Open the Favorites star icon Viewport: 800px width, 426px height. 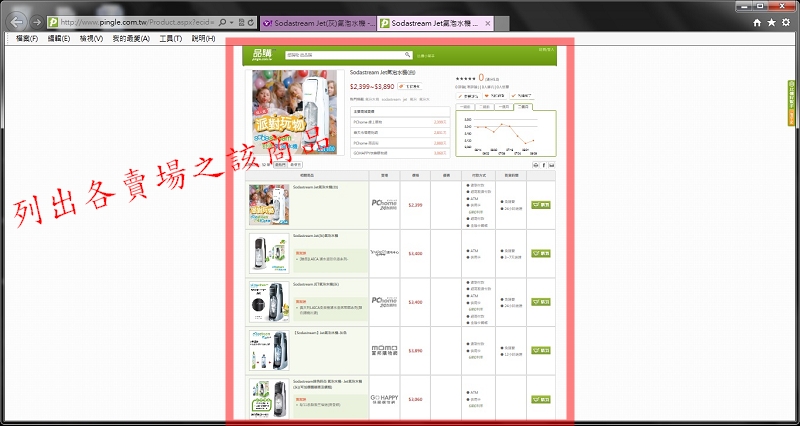pos(772,22)
